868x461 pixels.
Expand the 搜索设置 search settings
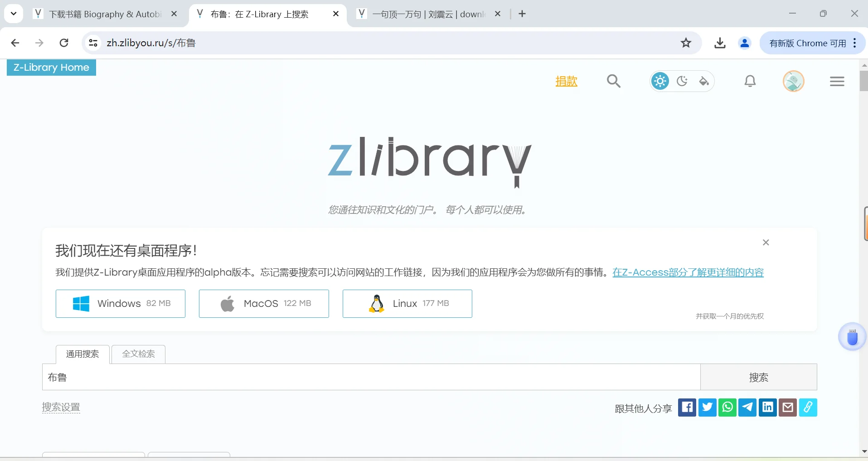[61, 407]
